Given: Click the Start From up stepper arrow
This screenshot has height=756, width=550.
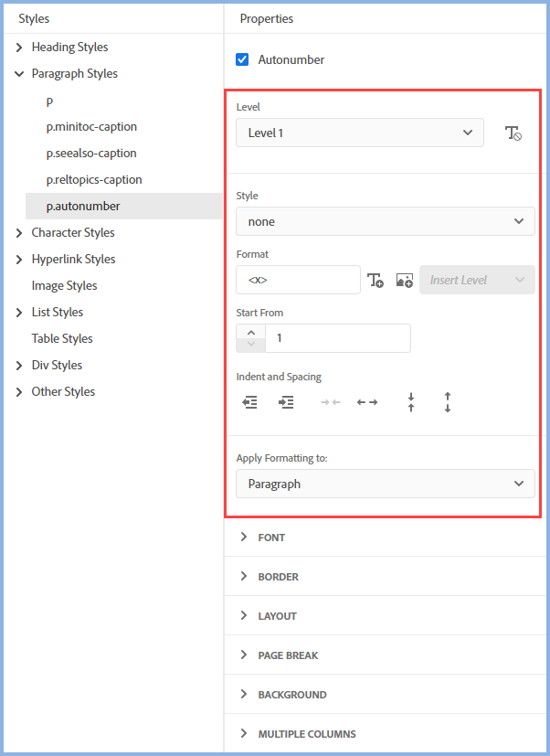Looking at the screenshot, I should (250, 333).
